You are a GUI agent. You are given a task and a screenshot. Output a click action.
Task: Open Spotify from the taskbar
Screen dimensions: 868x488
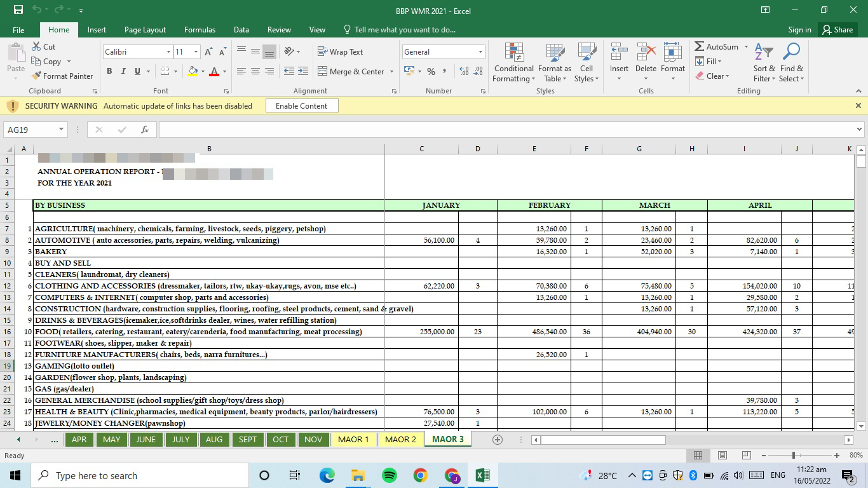pos(390,475)
